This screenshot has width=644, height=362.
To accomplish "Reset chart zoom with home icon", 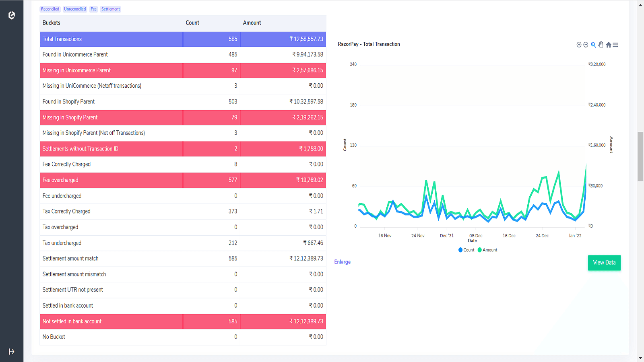I will (x=609, y=45).
